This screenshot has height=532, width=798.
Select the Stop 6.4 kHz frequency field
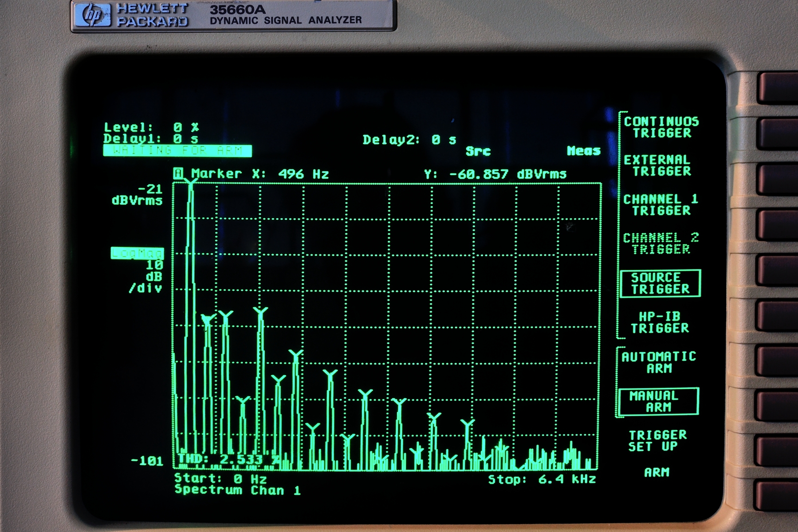(x=542, y=479)
